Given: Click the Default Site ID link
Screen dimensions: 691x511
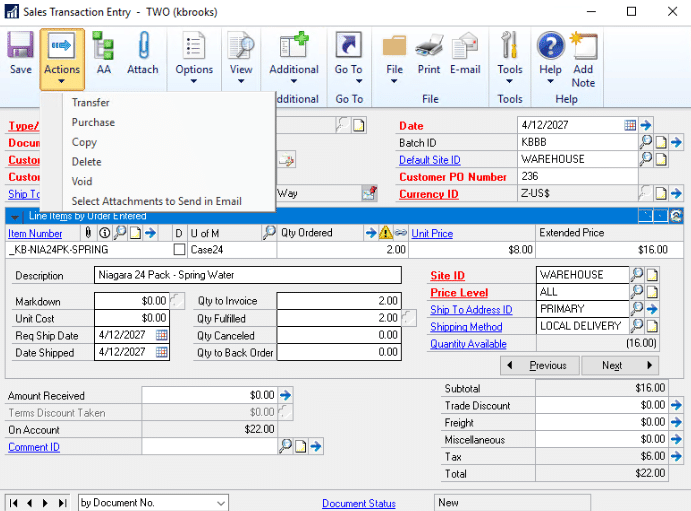Looking at the screenshot, I should point(430,160).
